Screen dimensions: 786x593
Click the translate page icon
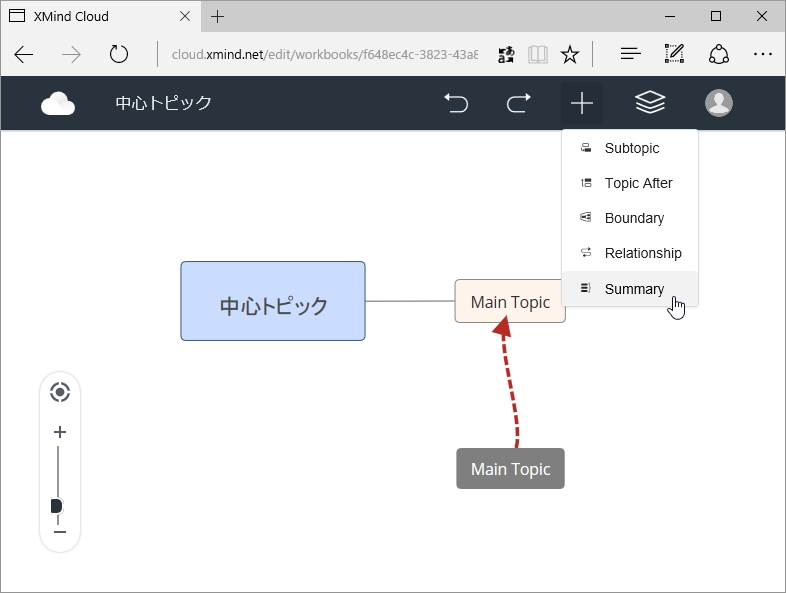[506, 54]
